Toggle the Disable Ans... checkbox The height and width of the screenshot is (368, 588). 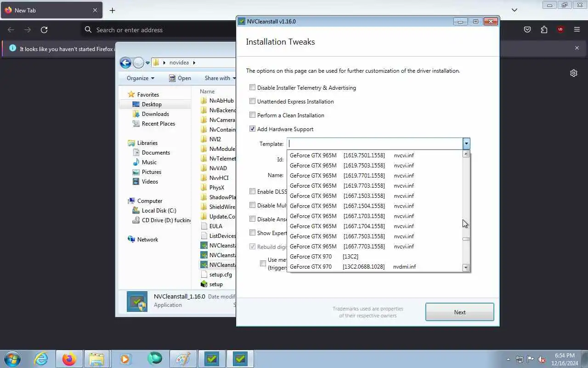(x=252, y=219)
